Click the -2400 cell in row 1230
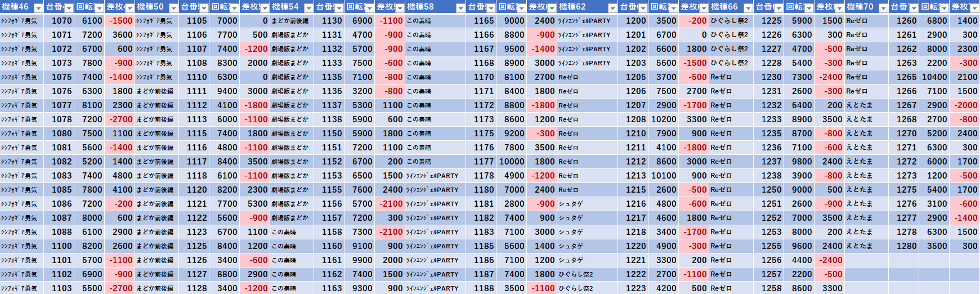The height and width of the screenshot is (294, 980). pos(830,77)
